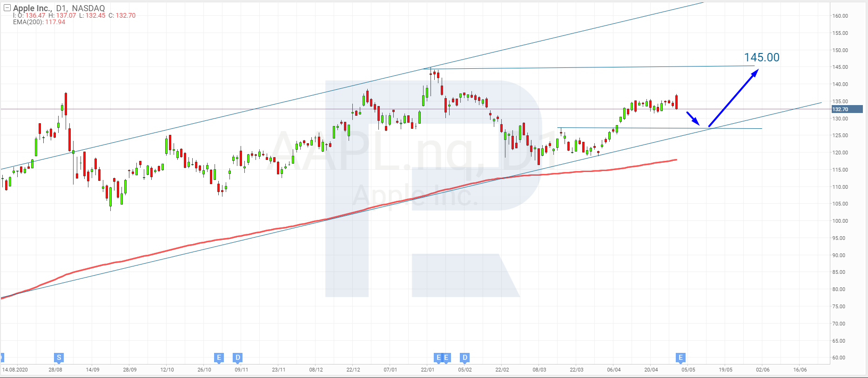Click the 02/06 date label on the time axis
868x378 pixels.
click(762, 370)
